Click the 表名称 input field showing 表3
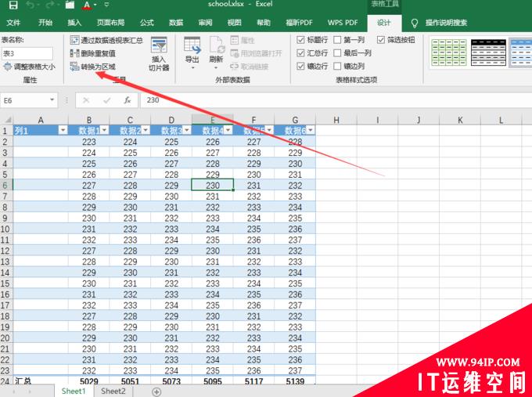The image size is (532, 397). click(27, 53)
